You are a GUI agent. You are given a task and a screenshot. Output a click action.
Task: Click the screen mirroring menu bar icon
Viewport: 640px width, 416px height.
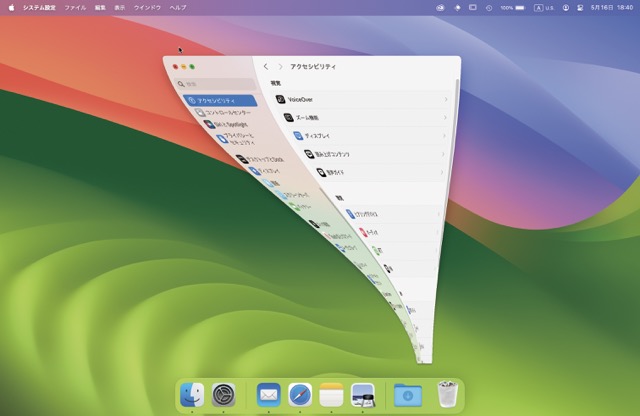click(x=473, y=7)
